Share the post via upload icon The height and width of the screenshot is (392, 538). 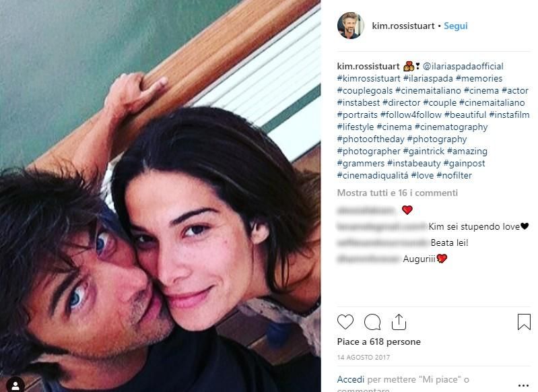point(399,322)
